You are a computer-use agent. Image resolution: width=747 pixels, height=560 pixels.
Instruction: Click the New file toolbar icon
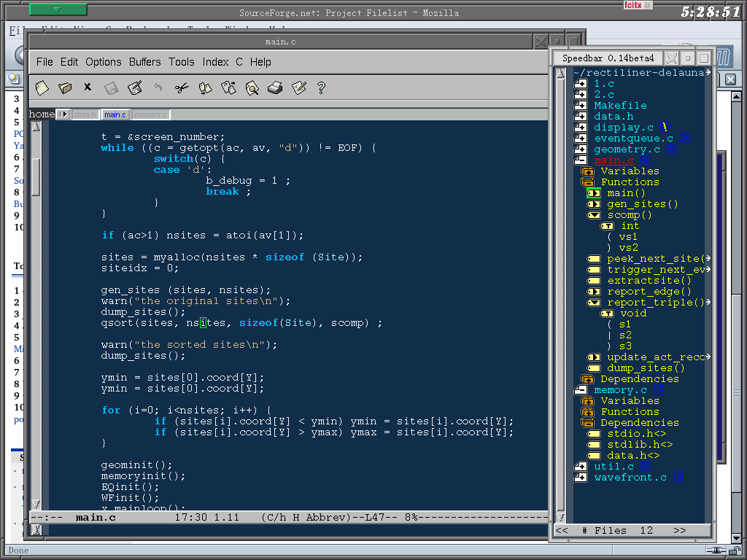pyautogui.click(x=42, y=87)
